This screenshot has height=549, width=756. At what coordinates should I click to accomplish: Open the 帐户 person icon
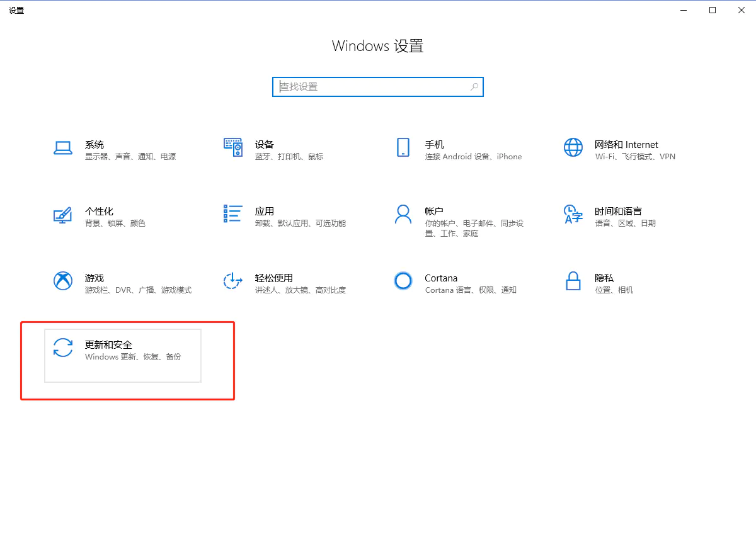[403, 214]
